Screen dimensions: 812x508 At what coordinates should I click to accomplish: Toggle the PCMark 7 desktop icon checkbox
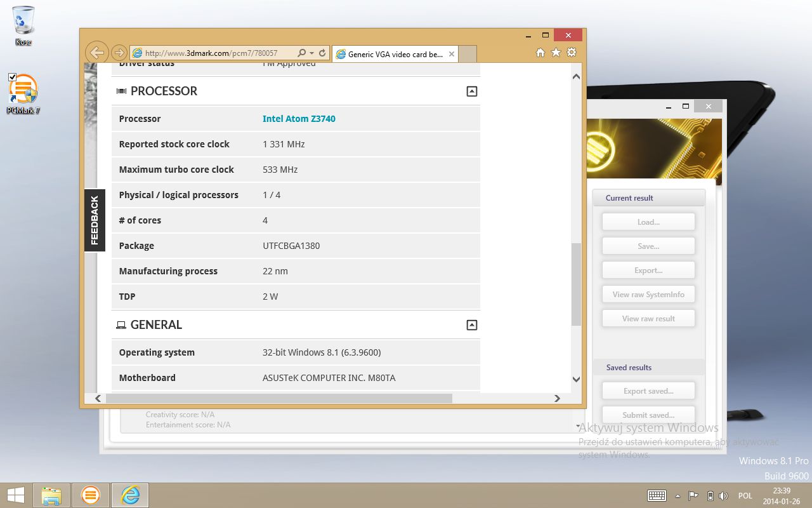click(12, 77)
